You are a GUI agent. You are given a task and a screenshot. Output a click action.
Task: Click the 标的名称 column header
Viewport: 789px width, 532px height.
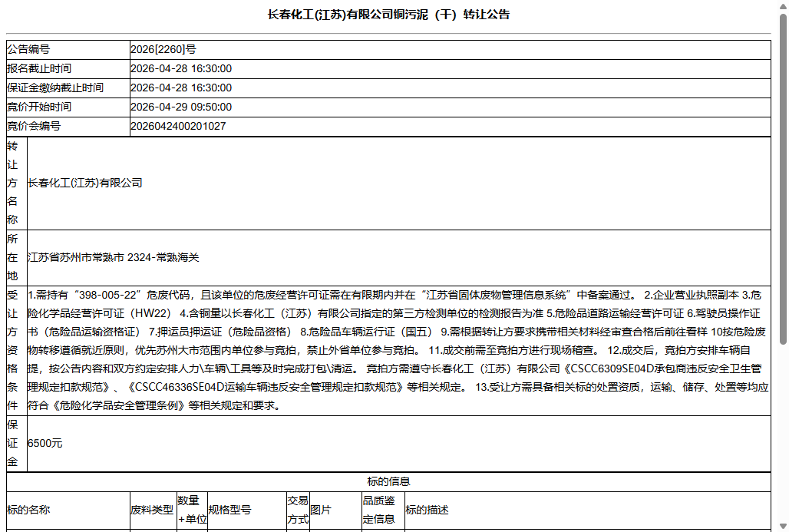tap(68, 510)
